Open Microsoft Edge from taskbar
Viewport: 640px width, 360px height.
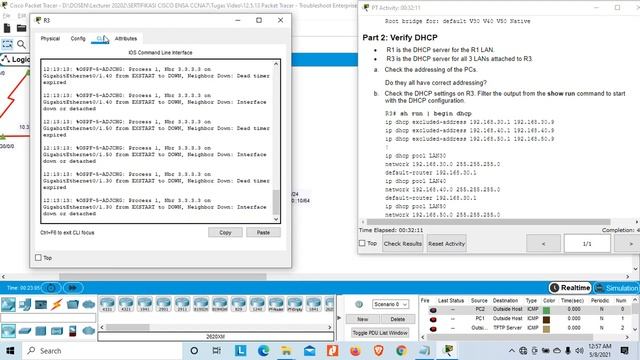[263, 351]
